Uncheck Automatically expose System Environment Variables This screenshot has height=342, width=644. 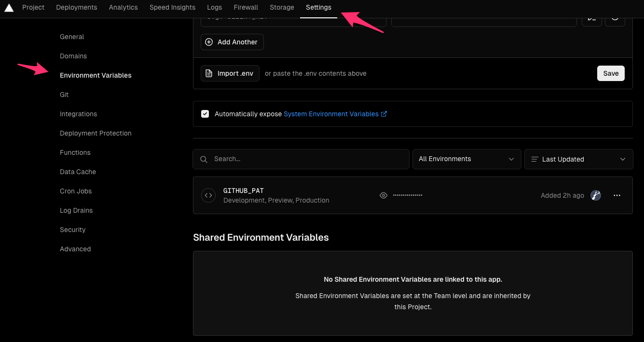coord(205,114)
